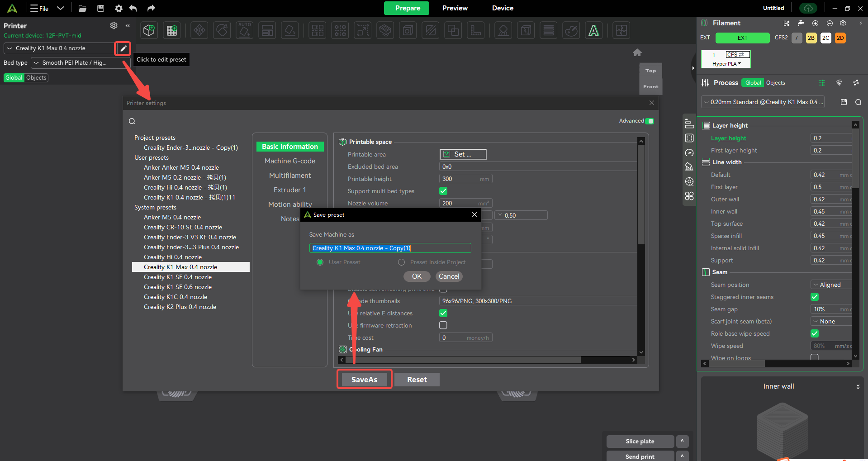Image resolution: width=868 pixels, height=461 pixels.
Task: Open the process preset dropdown
Action: pyautogui.click(x=763, y=102)
